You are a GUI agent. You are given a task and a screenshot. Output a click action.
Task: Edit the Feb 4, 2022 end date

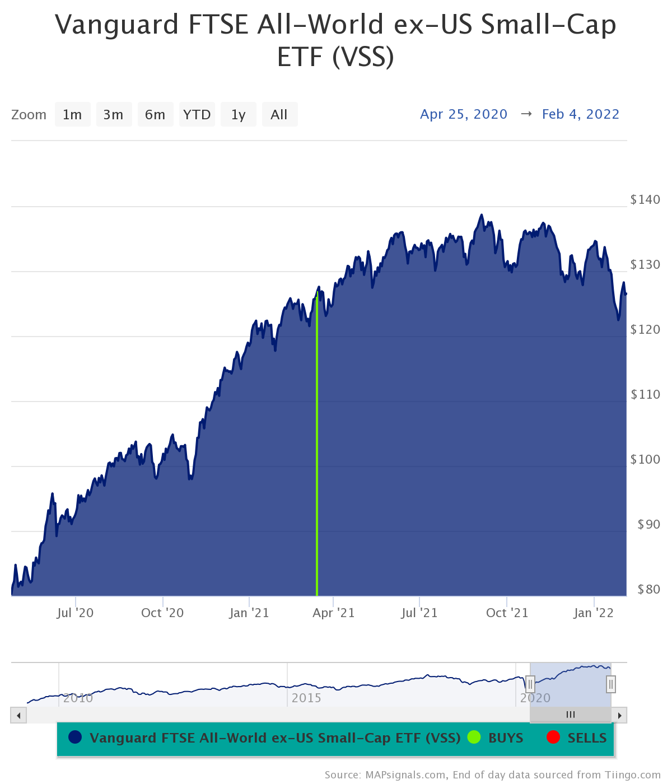(x=581, y=114)
